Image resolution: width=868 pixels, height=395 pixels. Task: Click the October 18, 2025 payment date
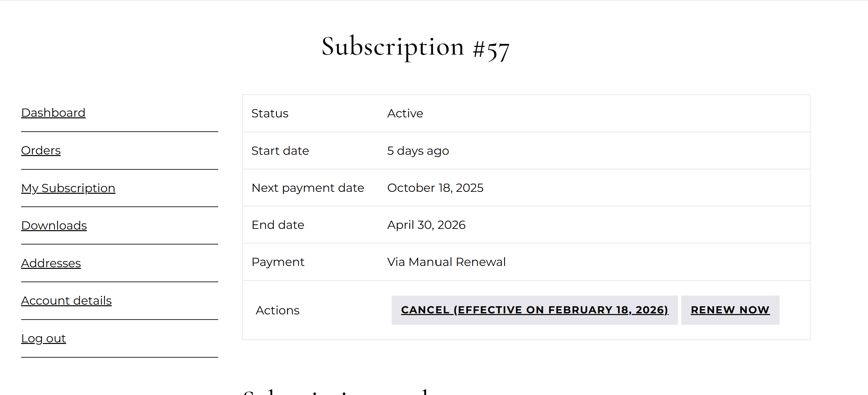435,188
